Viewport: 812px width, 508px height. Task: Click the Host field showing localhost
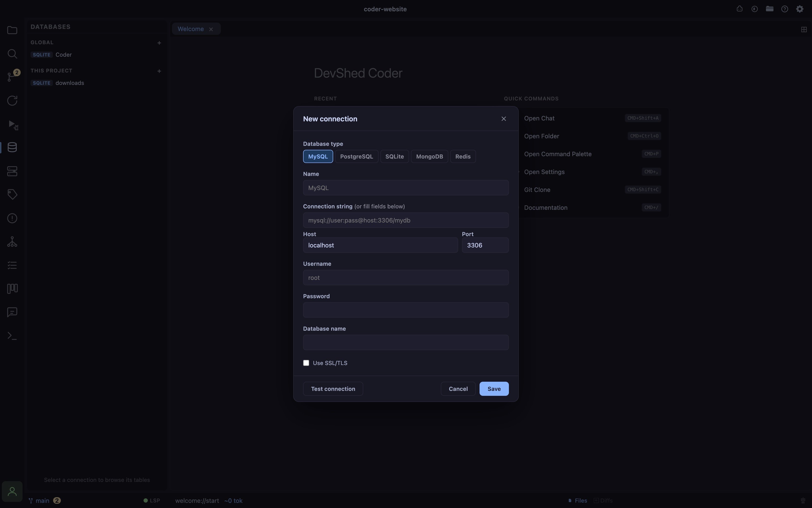[x=380, y=245]
